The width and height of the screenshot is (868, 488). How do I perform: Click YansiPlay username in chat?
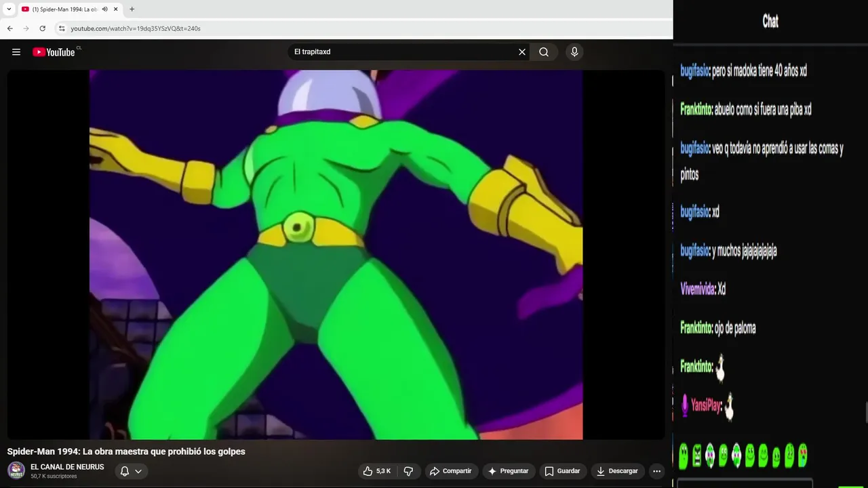pos(706,406)
